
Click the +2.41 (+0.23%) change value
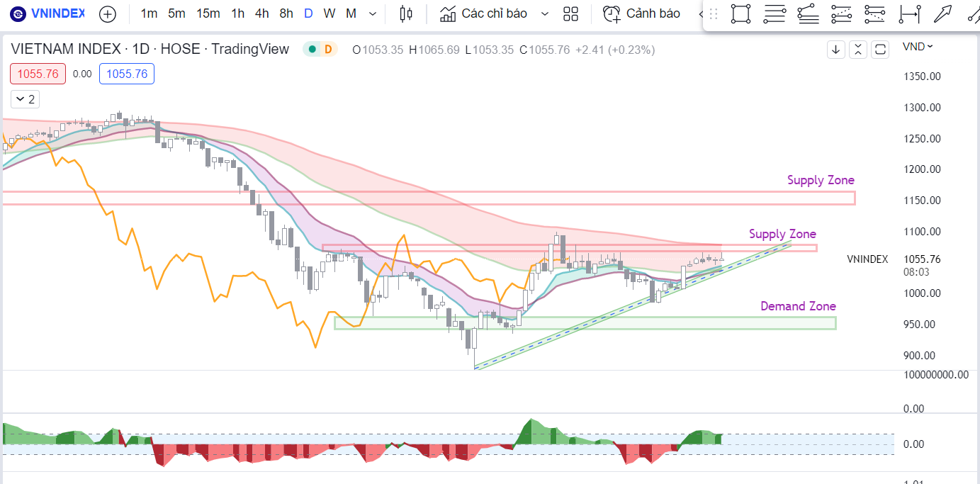pyautogui.click(x=615, y=50)
